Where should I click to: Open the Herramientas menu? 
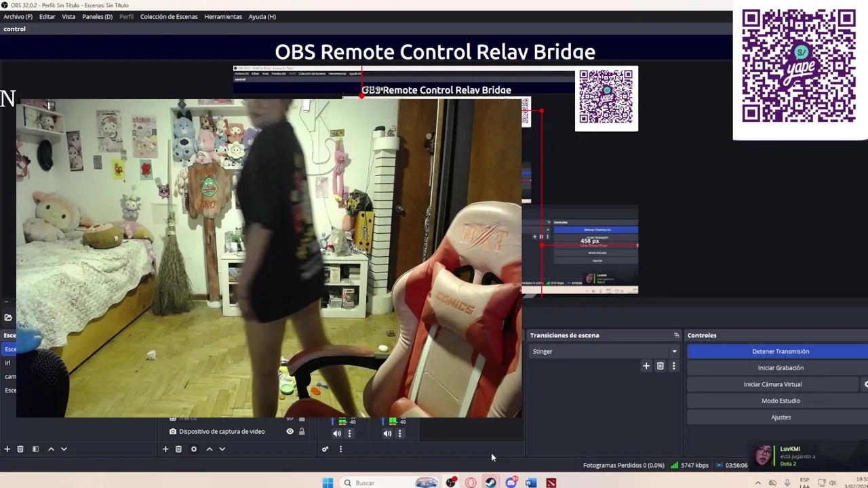pyautogui.click(x=223, y=16)
